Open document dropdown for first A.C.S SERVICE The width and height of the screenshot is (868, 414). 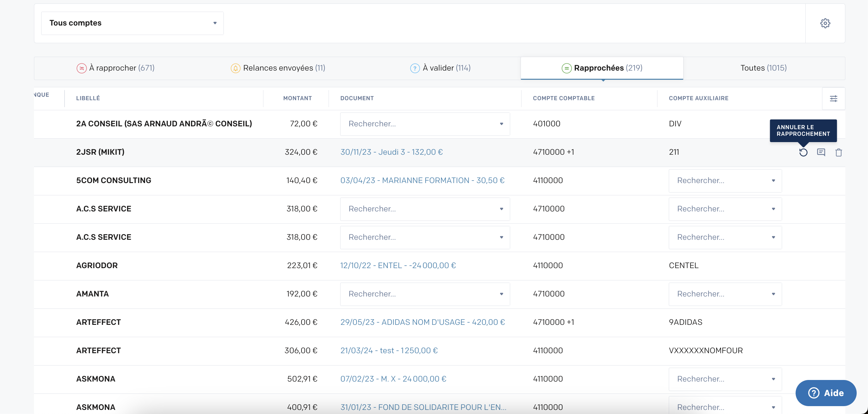point(425,209)
